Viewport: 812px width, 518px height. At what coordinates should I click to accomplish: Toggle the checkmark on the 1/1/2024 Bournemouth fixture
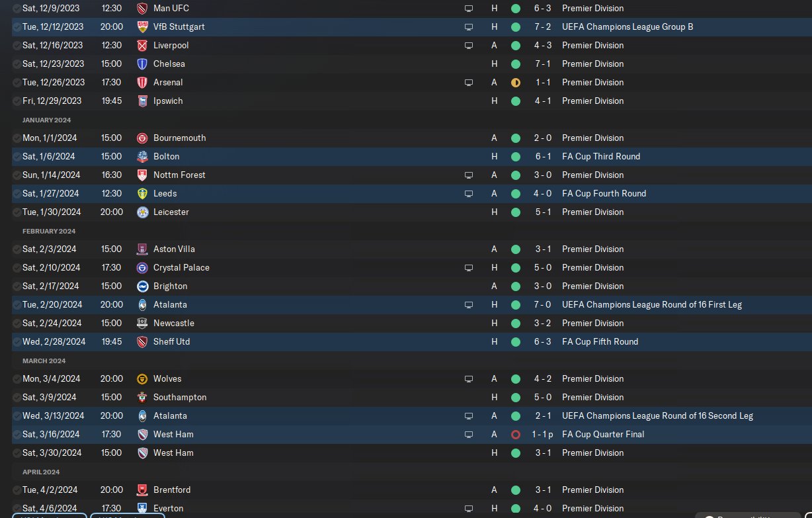point(17,138)
